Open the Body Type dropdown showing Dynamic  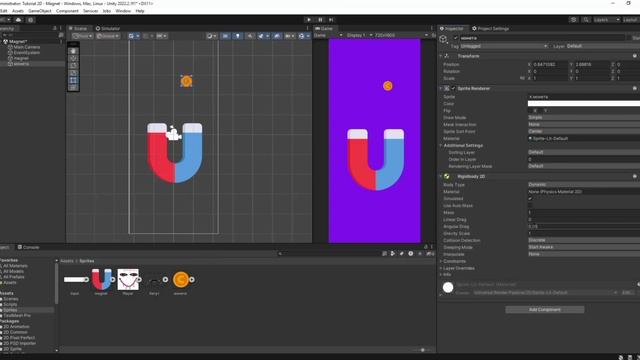click(x=584, y=184)
